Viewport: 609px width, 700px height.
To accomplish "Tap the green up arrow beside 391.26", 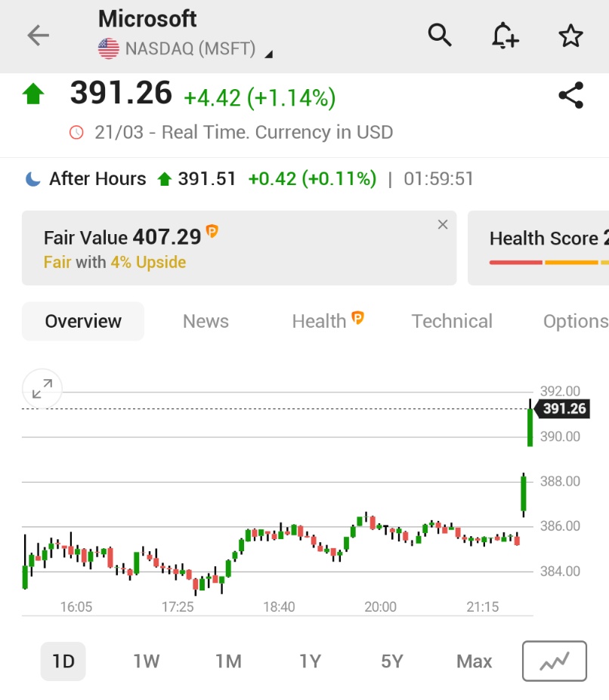I will click(33, 94).
